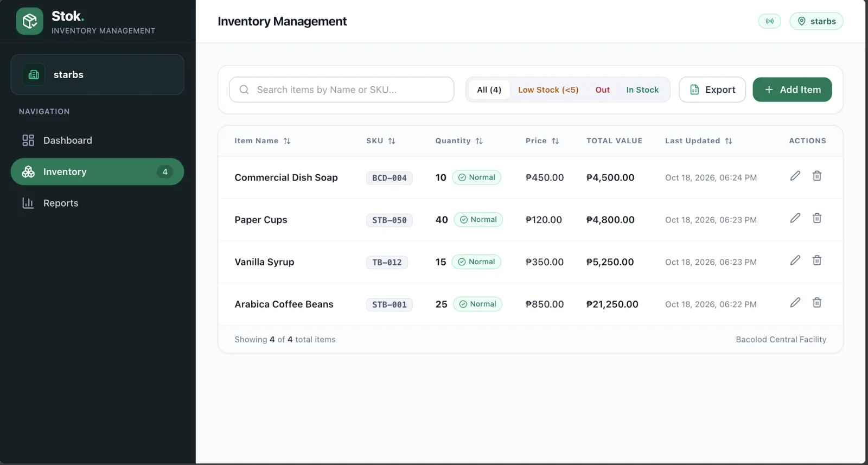Sort table by Price
The height and width of the screenshot is (465, 868).
coord(542,141)
